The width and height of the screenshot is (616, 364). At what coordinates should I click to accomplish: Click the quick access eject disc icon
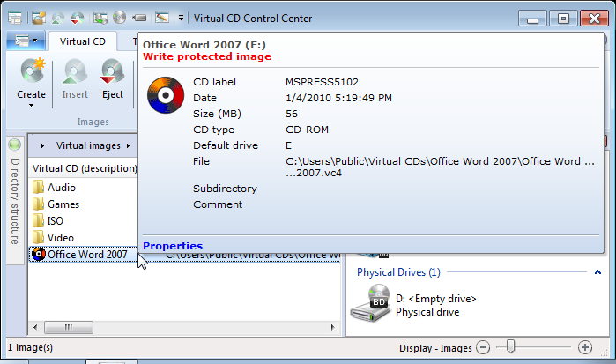[x=78, y=17]
